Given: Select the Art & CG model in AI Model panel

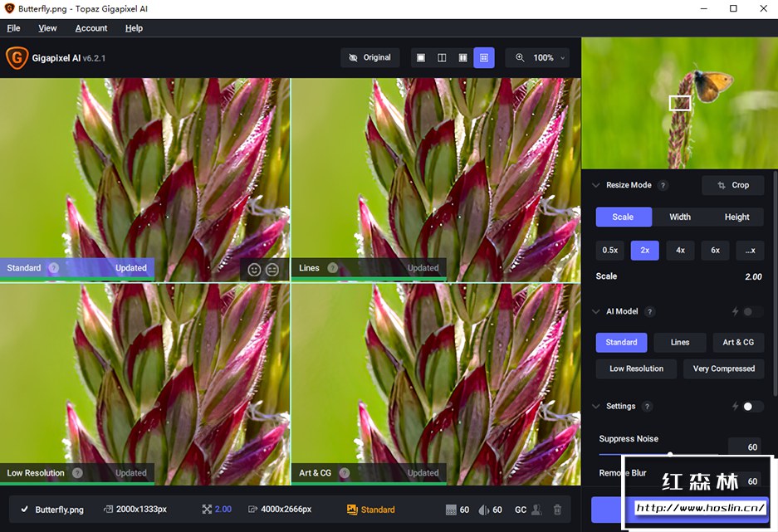Looking at the screenshot, I should 738,343.
